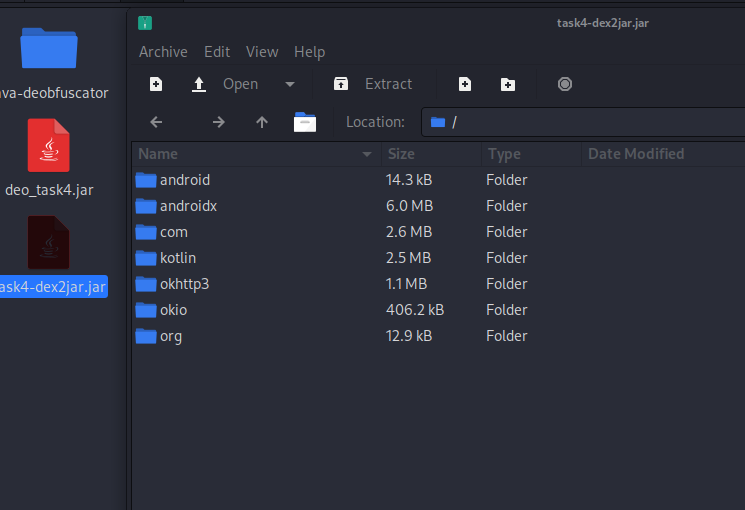Viewport: 745px width, 510px height.
Task: Select the kotlin folder row
Action: point(438,258)
